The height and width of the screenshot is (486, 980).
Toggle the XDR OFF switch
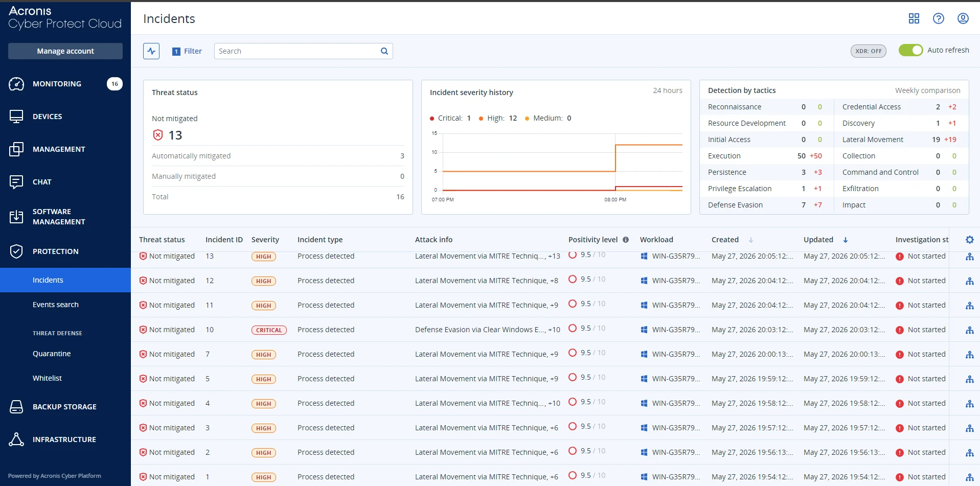tap(869, 51)
